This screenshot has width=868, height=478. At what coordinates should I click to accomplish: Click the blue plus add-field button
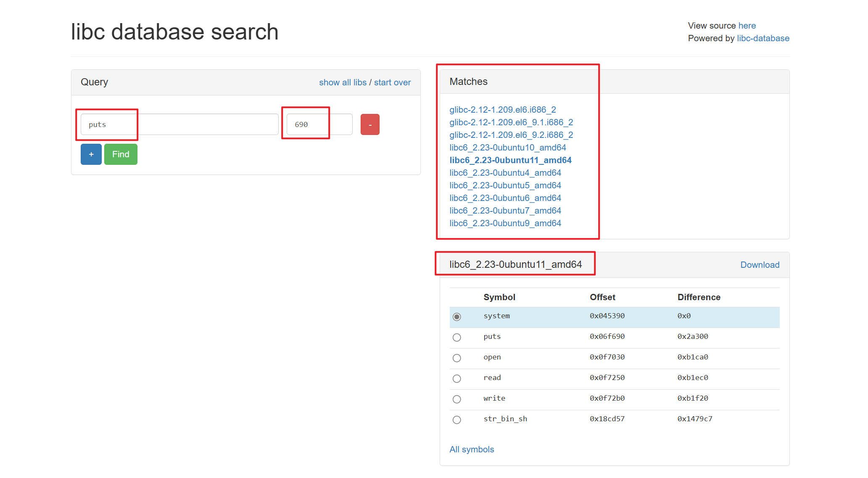point(91,154)
